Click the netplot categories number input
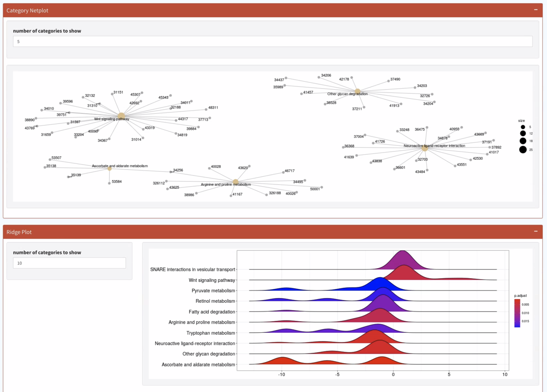547x392 pixels. [273, 41]
